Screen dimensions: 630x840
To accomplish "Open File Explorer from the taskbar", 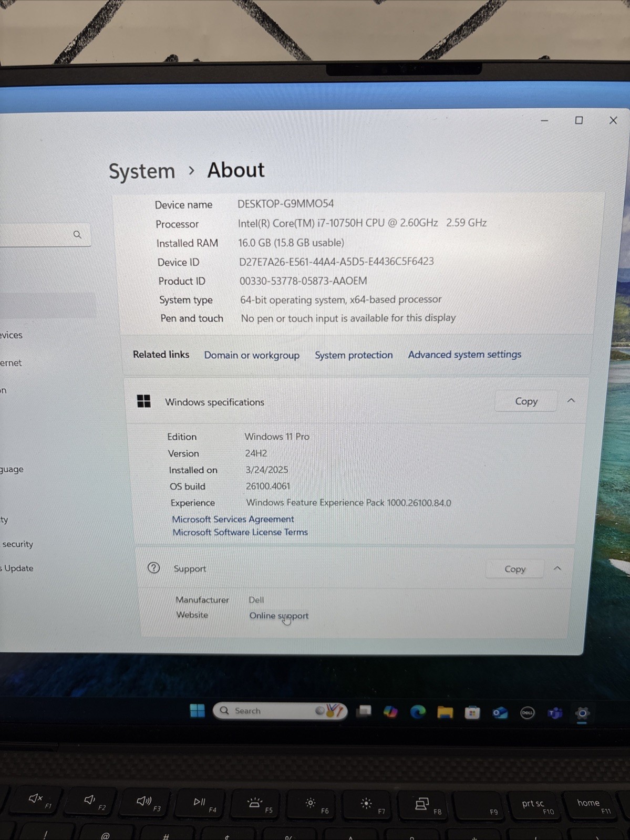I will click(445, 712).
